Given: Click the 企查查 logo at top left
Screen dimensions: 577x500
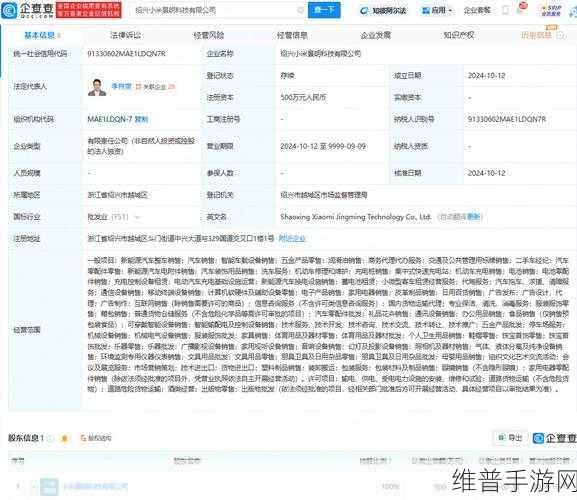Looking at the screenshot, I should coord(28,10).
